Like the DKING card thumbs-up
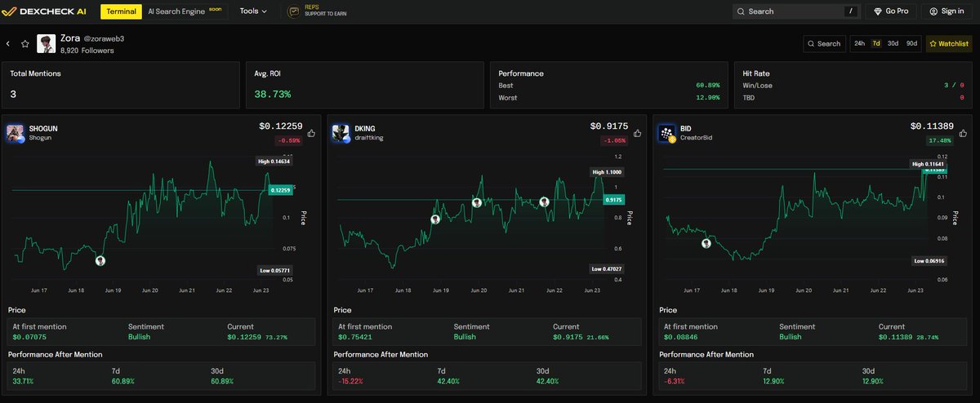 pos(638,132)
